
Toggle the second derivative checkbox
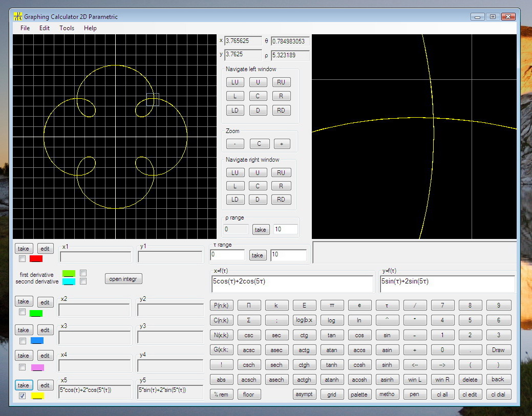click(83, 281)
